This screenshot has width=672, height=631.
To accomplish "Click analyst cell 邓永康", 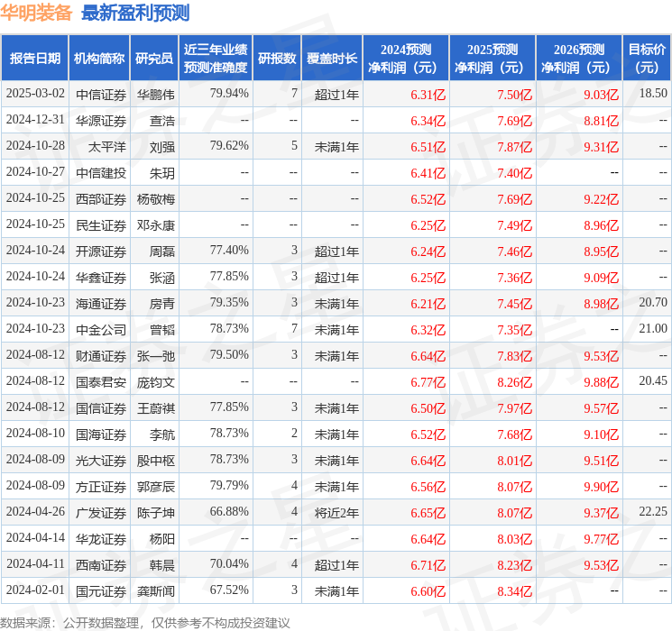I will pyautogui.click(x=155, y=224).
